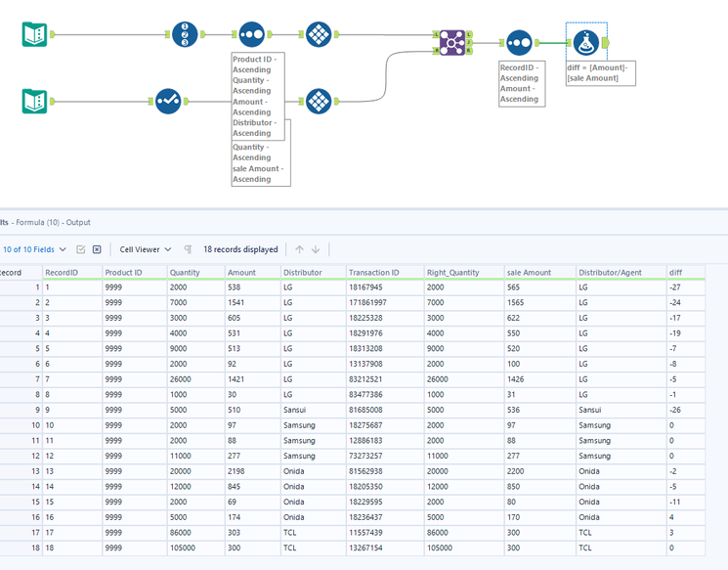
Task: Click diff cell with value -27
Action: coord(686,287)
